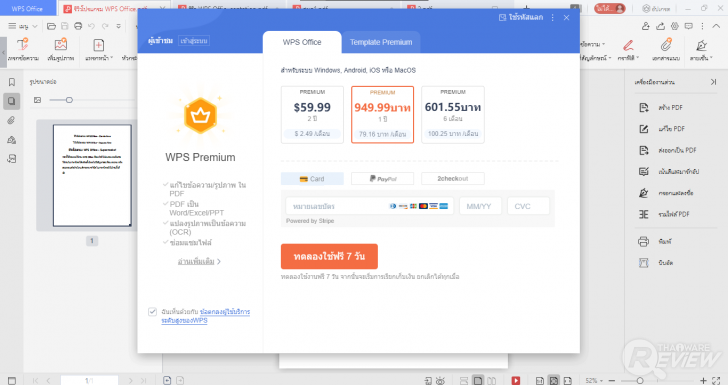
Task: Click the Merge PDF icon in the right panel
Action: 644,214
